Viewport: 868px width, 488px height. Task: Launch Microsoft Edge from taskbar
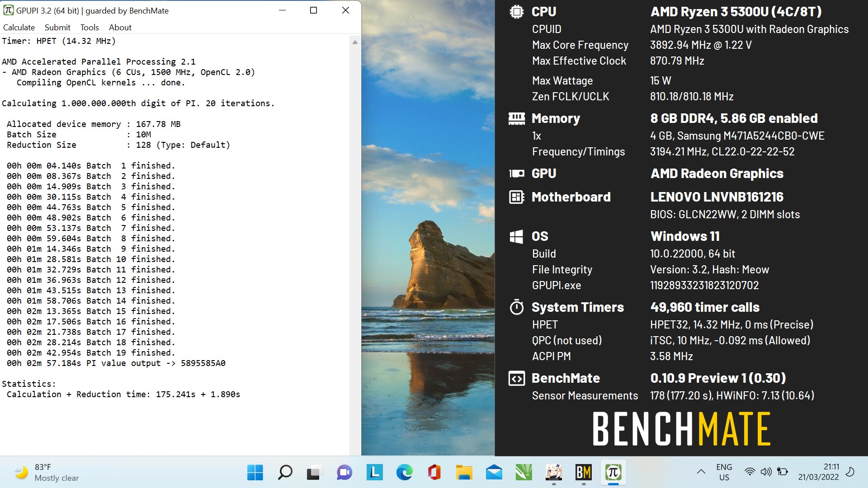[x=404, y=473]
